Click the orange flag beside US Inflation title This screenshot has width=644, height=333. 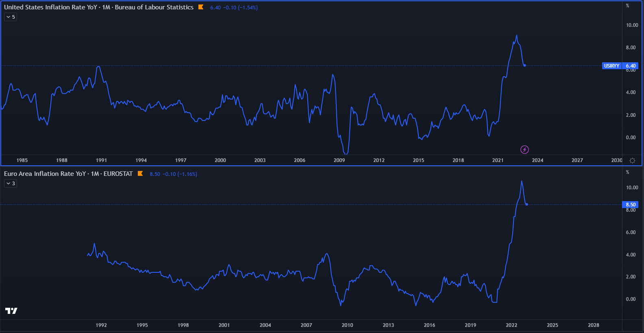point(201,7)
